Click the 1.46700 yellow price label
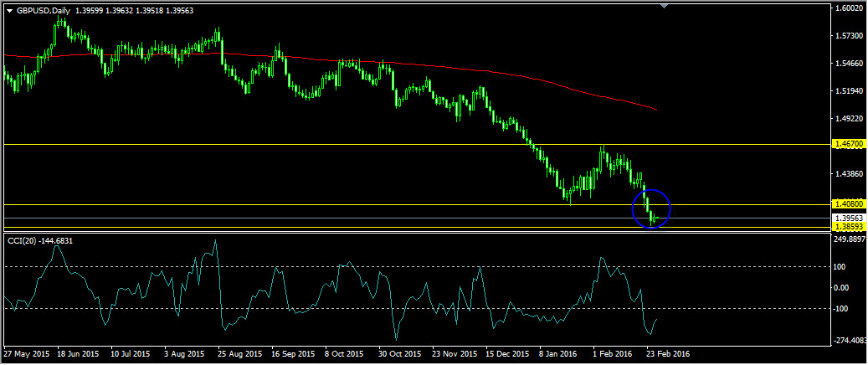 point(850,144)
